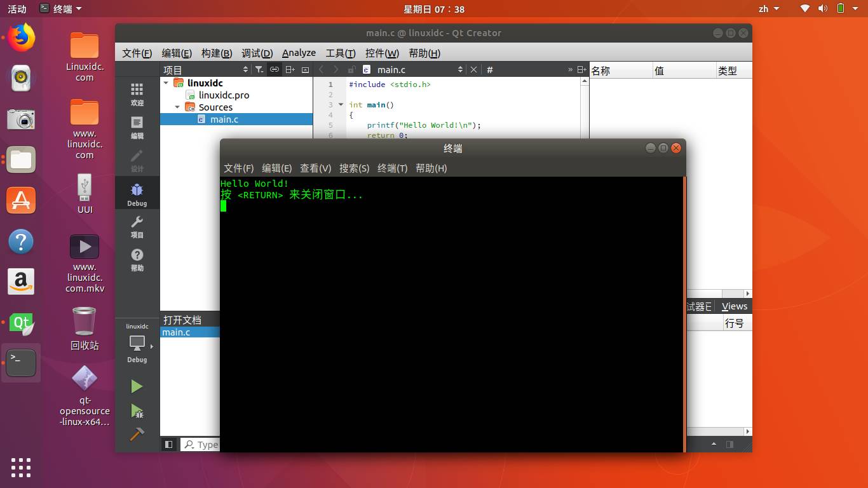Switch to the 编辑 (Edit) mode
Image resolution: width=868 pixels, height=488 pixels.
tap(137, 127)
